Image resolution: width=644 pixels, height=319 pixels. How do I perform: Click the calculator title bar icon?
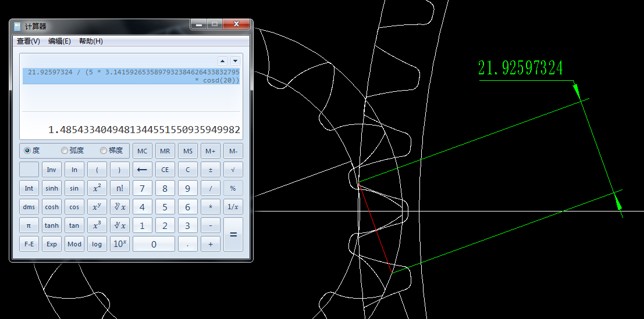17,27
